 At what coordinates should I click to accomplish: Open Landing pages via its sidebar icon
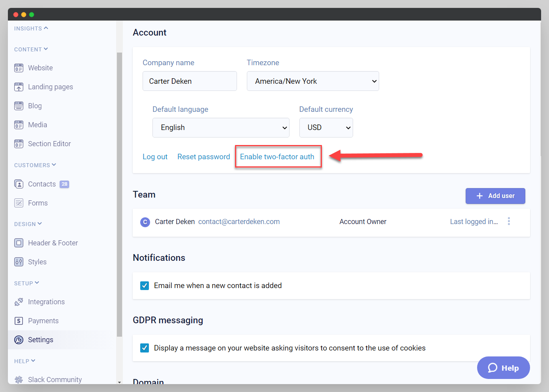pyautogui.click(x=19, y=87)
